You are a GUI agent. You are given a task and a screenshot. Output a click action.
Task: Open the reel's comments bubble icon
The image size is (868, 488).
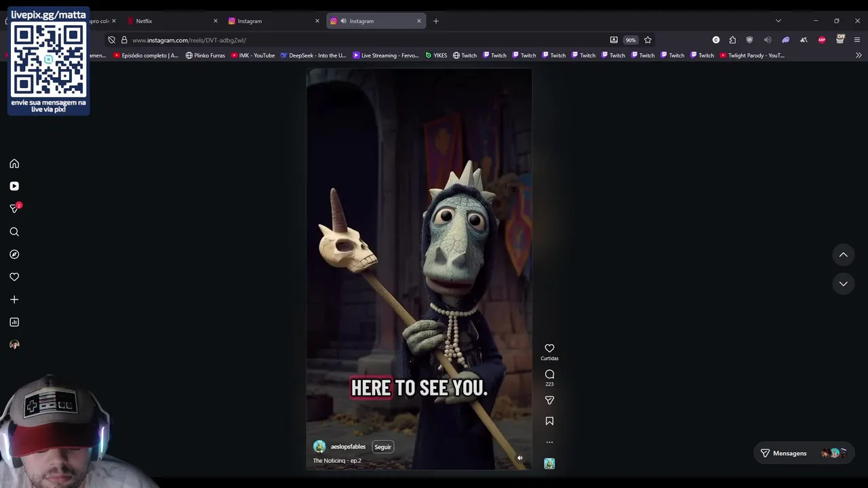click(549, 374)
